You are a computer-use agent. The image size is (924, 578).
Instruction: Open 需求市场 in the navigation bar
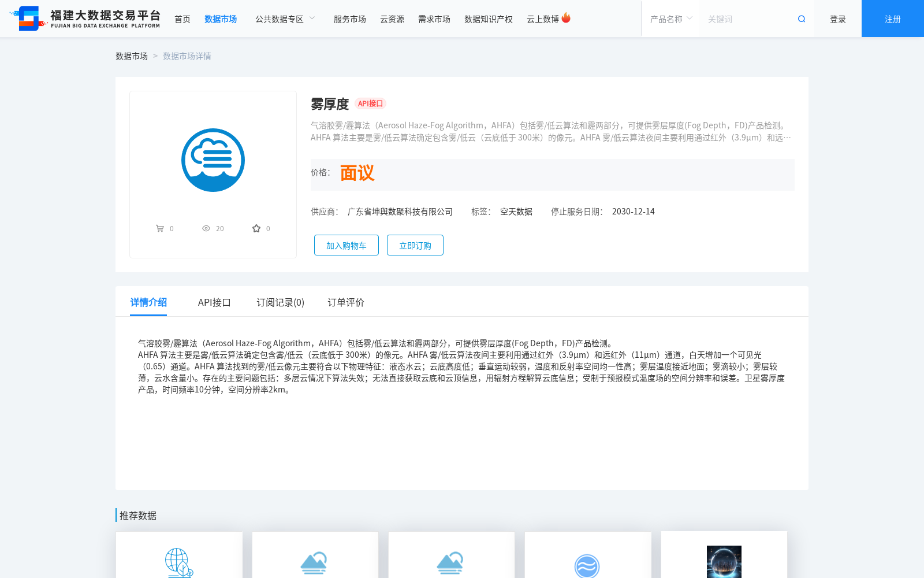tap(434, 19)
